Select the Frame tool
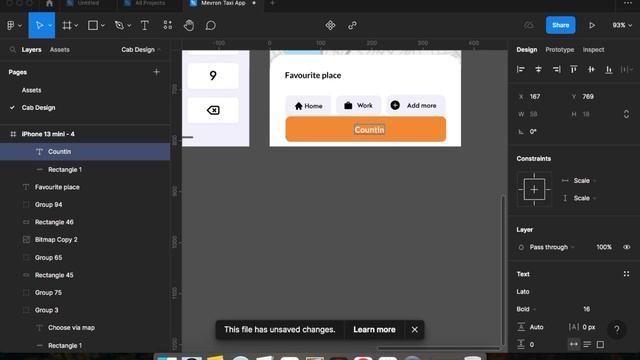 point(67,25)
